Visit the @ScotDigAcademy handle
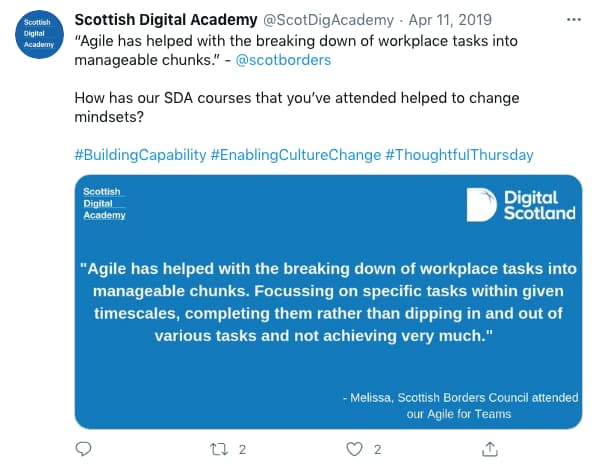The width and height of the screenshot is (598, 469). click(x=328, y=20)
